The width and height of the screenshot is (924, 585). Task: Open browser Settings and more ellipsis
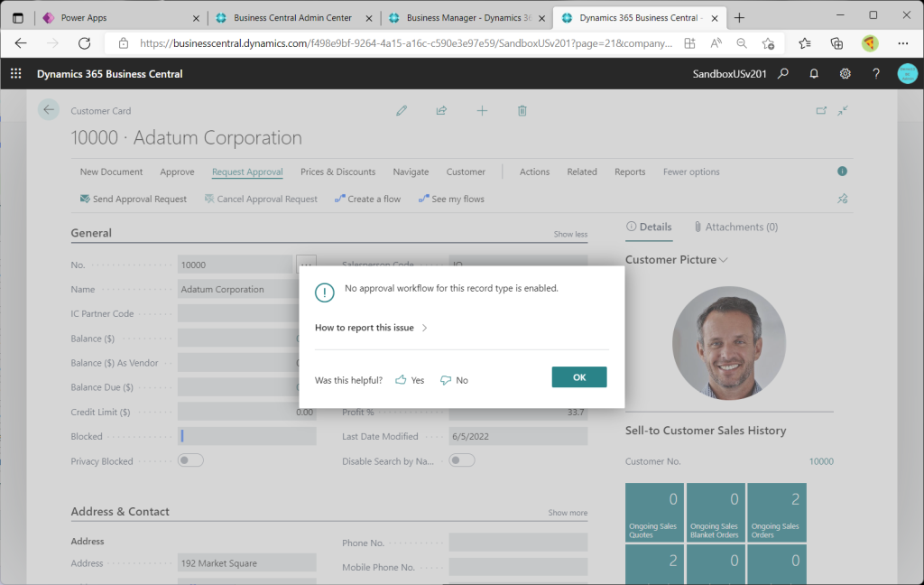[902, 43]
